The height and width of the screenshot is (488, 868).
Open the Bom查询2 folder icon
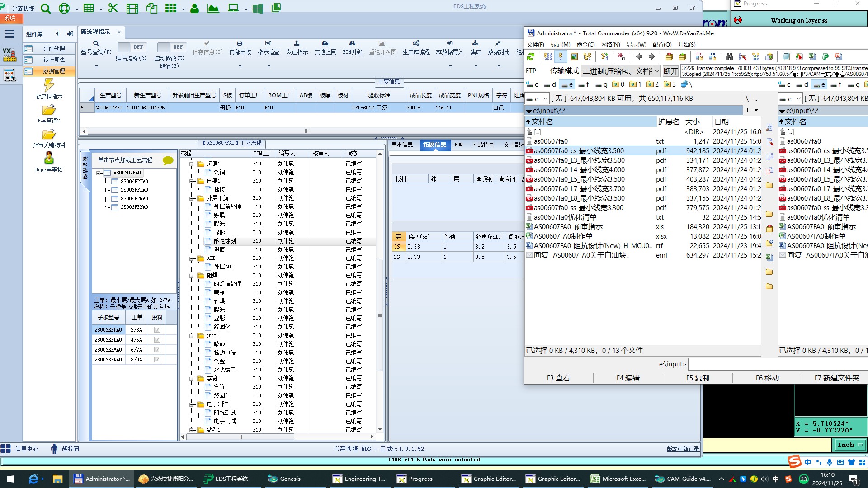(x=49, y=110)
